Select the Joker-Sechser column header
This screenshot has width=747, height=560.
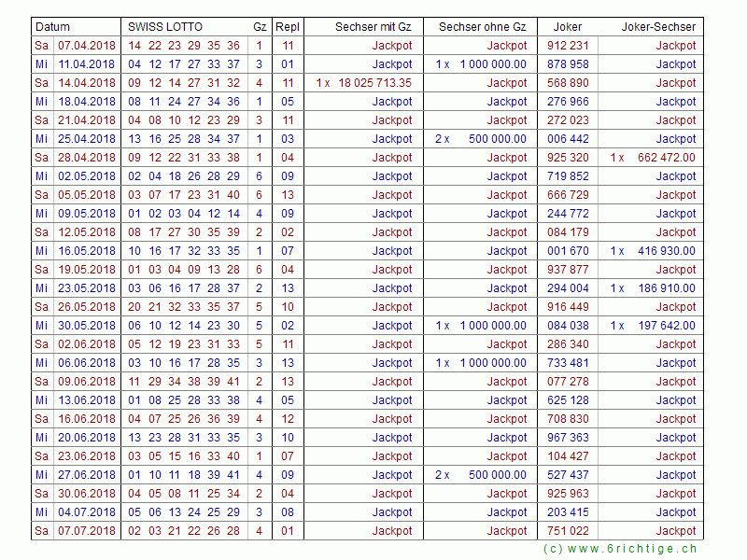[x=658, y=27]
